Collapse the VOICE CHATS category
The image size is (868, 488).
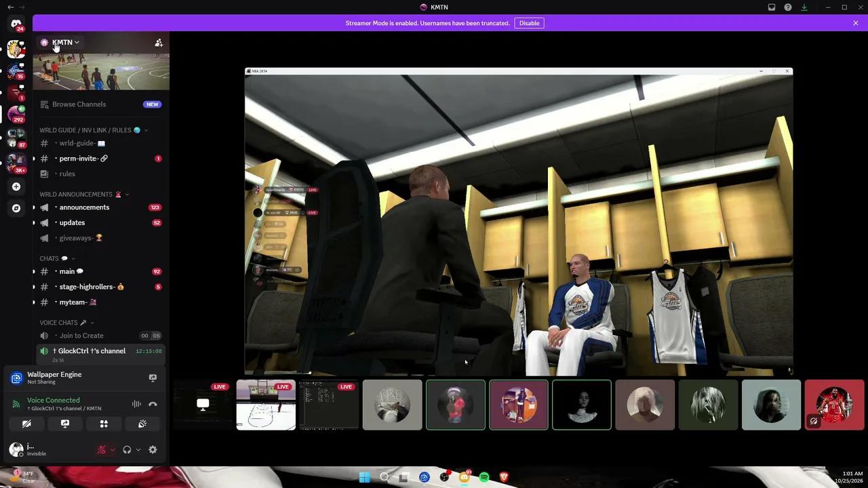(x=66, y=323)
